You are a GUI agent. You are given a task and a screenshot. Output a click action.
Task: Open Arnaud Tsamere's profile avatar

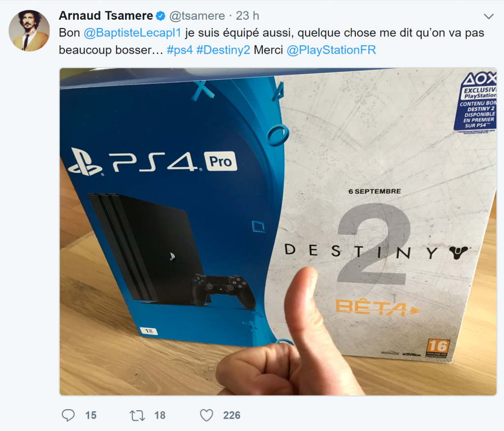point(29,31)
